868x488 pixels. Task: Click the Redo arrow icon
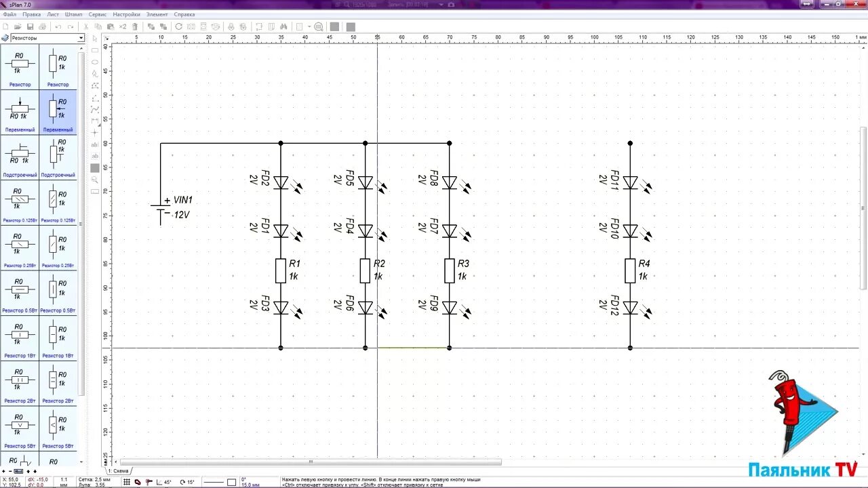pyautogui.click(x=70, y=26)
